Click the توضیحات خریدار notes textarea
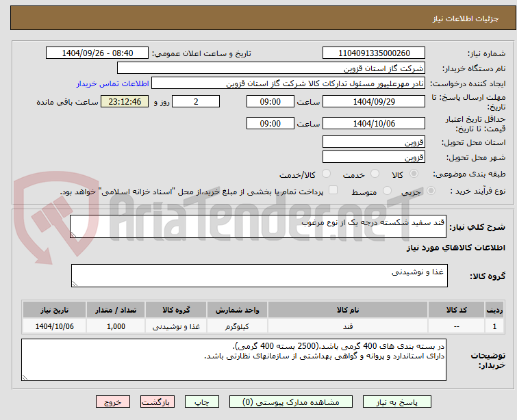The height and width of the screenshot is (420, 517). (234, 360)
